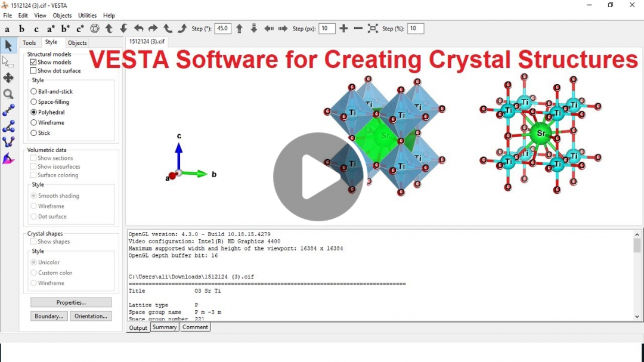Choose Ball-and-stick style
The image size is (644, 362).
pos(33,92)
